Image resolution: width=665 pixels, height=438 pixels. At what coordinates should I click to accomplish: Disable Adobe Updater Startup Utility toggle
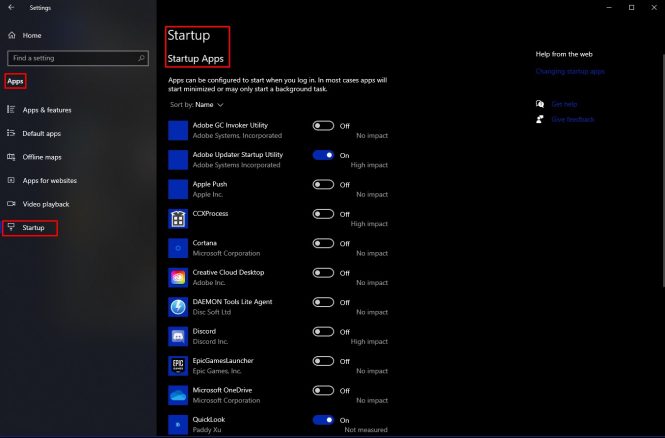pyautogui.click(x=323, y=155)
